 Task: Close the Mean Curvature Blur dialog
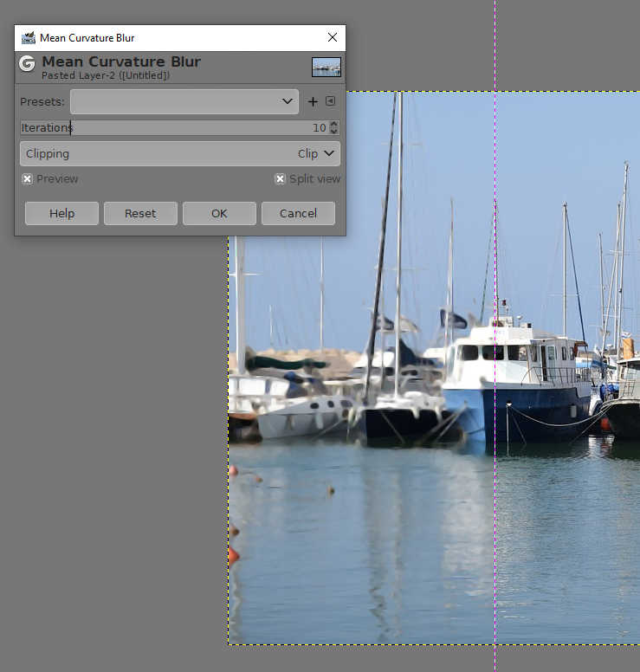(332, 37)
